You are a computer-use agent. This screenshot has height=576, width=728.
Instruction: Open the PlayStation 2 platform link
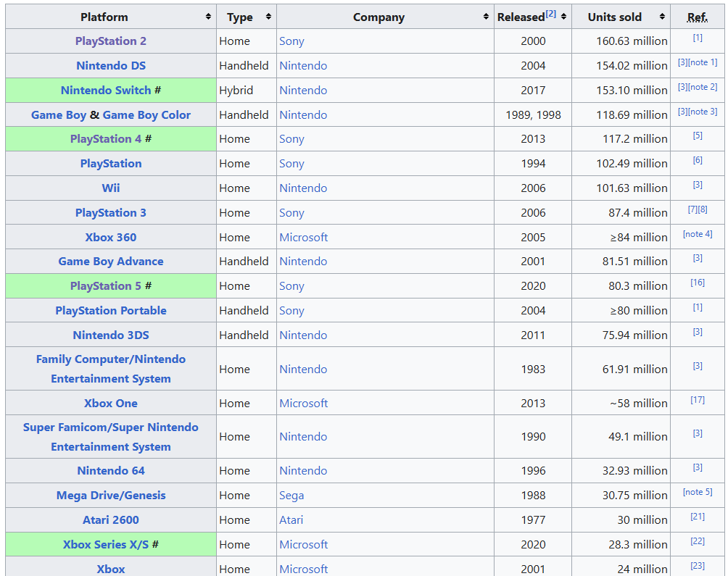tap(110, 41)
